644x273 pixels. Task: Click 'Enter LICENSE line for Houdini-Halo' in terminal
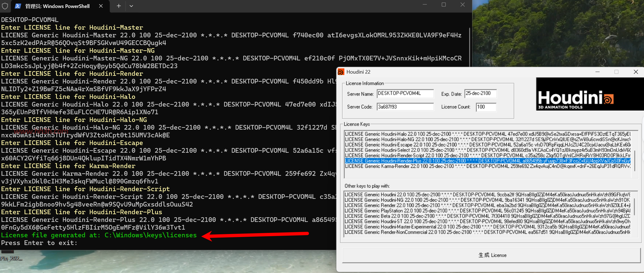point(68,97)
